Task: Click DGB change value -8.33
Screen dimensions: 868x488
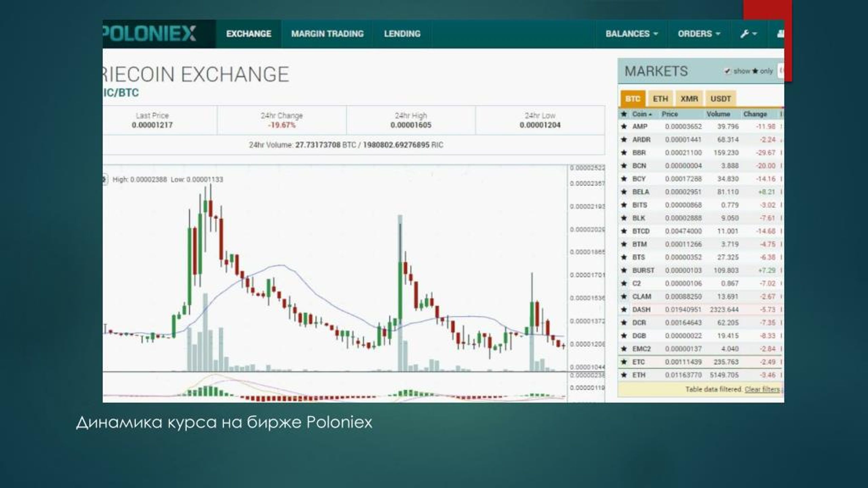Action: coord(768,335)
